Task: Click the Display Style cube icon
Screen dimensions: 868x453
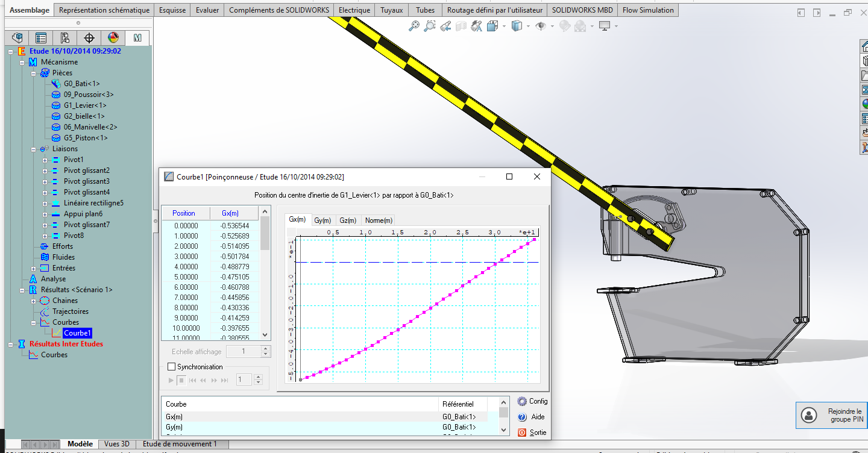Action: pos(517,26)
